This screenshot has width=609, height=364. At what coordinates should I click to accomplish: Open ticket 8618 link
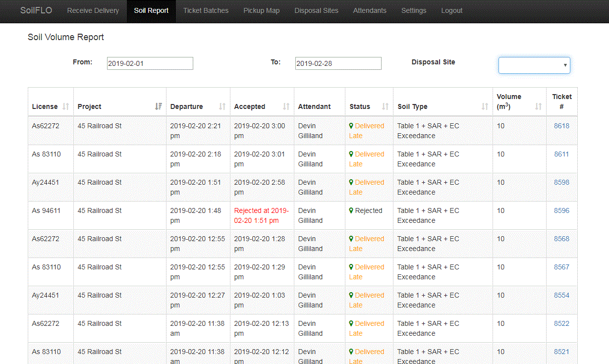coord(561,126)
